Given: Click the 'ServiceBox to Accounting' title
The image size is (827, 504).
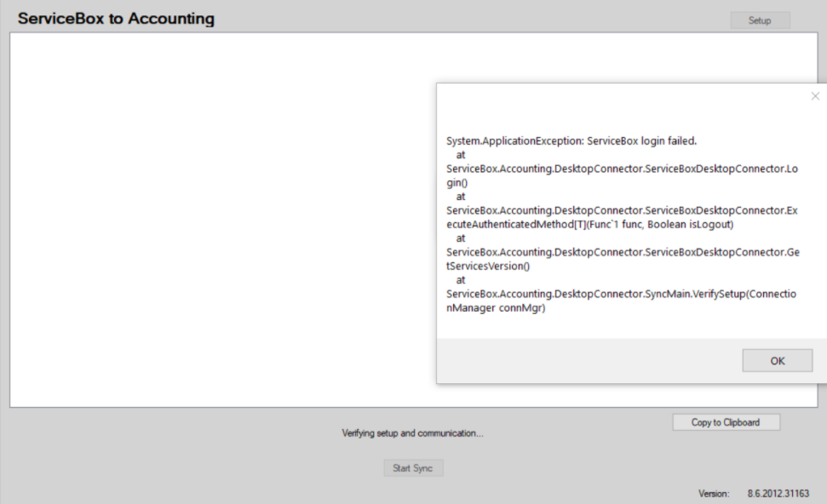Looking at the screenshot, I should (x=116, y=19).
